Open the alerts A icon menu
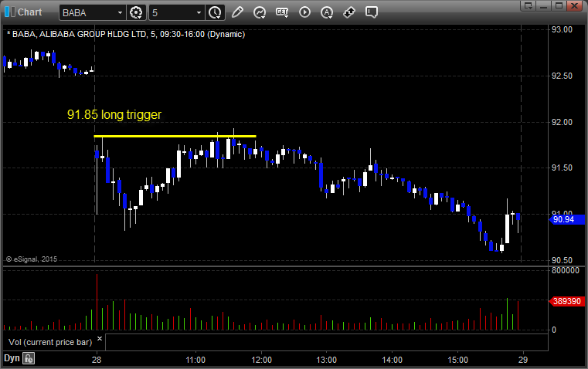Viewport: 588px width, 369px height. pos(327,12)
